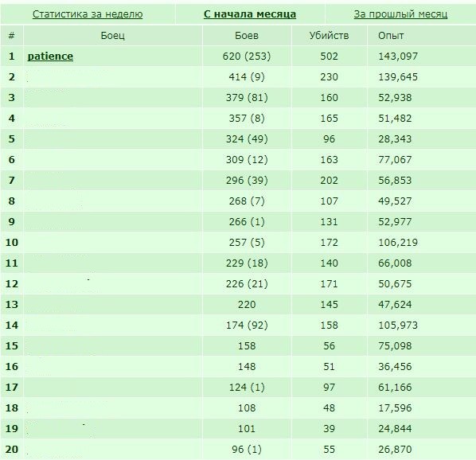Select the experience value 105,973
This screenshot has height=460, width=476.
coord(398,326)
